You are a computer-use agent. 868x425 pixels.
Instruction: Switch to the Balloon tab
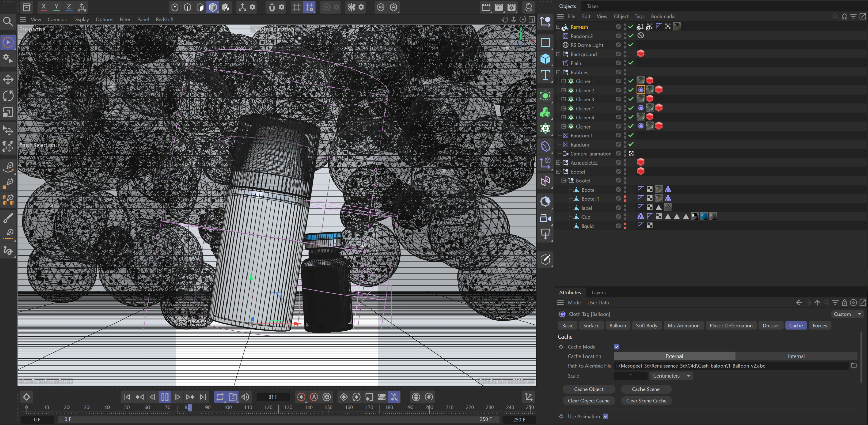tap(617, 325)
